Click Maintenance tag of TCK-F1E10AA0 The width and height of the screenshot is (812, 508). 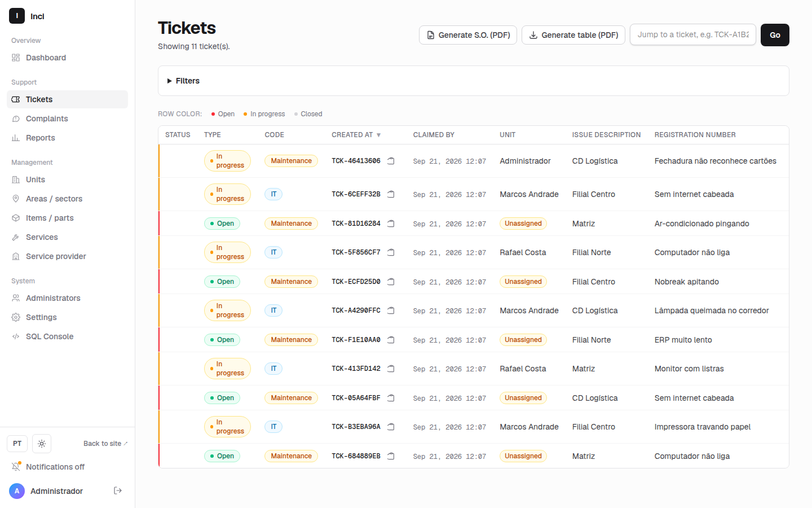[291, 340]
